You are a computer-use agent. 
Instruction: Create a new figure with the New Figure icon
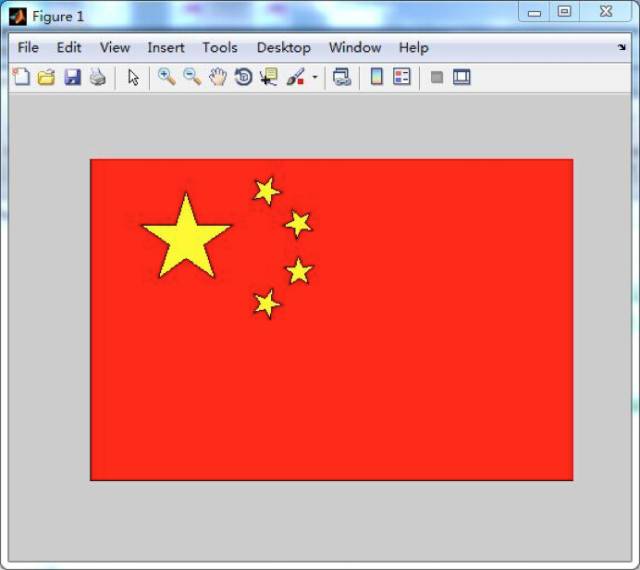click(x=21, y=77)
